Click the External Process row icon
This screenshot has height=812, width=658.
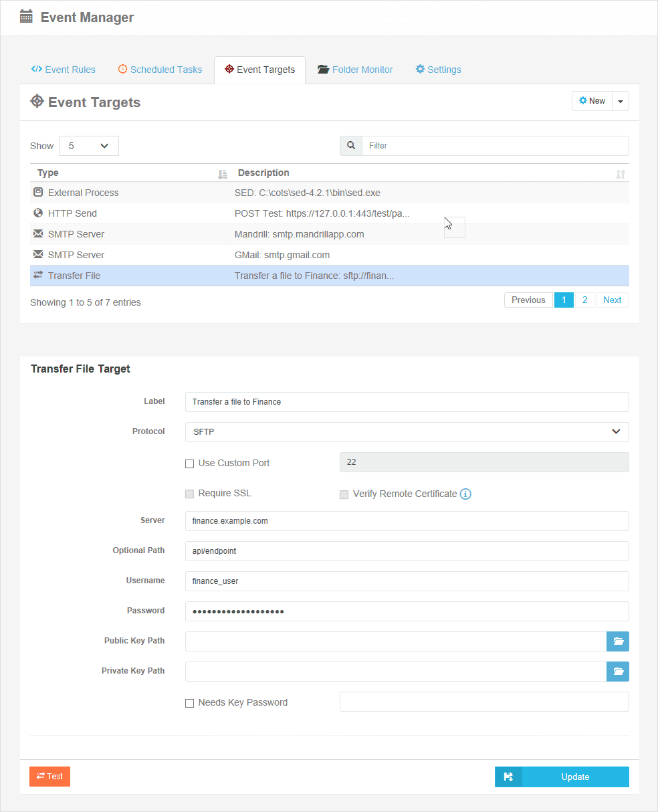pos(38,193)
